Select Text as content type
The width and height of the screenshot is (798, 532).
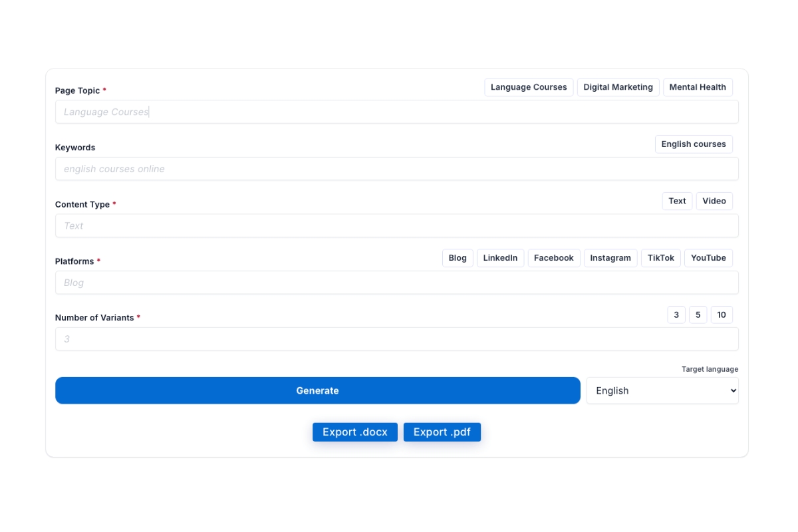(677, 201)
